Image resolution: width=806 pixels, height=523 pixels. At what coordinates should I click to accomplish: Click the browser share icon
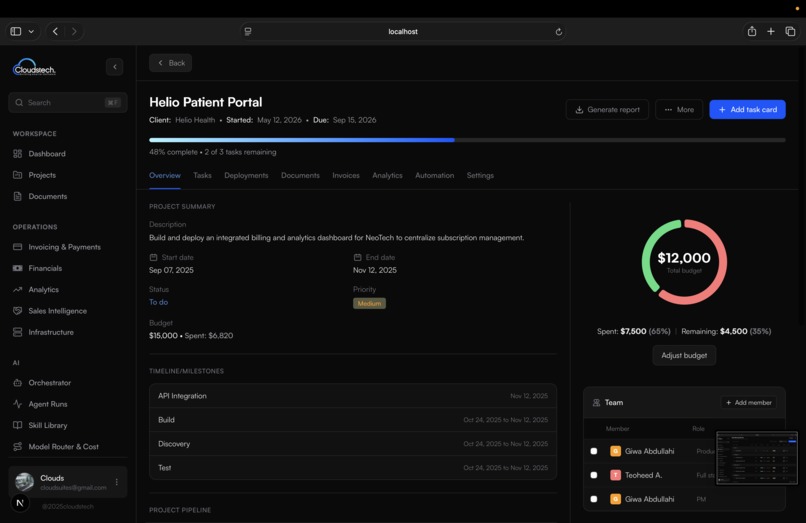(x=752, y=31)
